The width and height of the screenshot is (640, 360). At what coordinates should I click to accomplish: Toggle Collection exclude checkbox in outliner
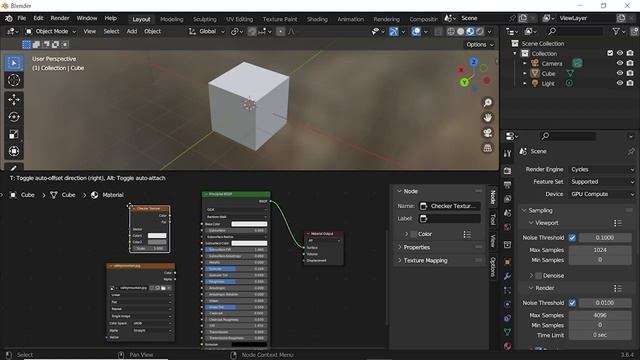coord(610,53)
